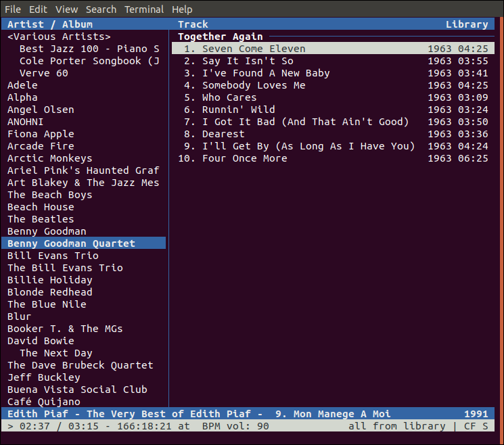Select track 2 Say It Isn't So
This screenshot has height=445, width=504.
coord(333,61)
